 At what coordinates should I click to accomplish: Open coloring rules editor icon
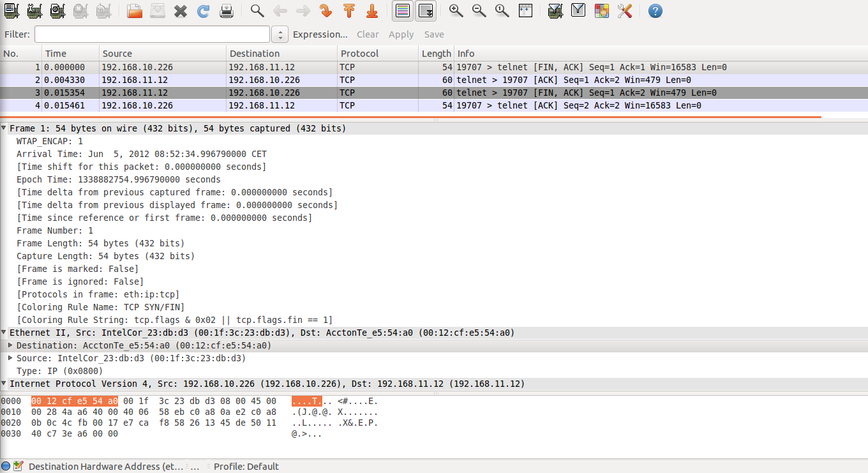601,11
